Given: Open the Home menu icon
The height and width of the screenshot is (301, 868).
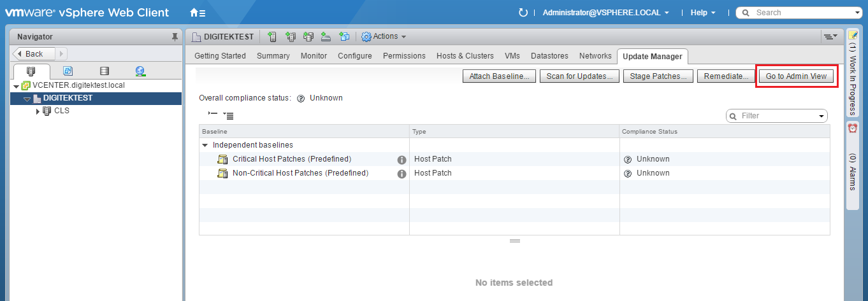Looking at the screenshot, I should (198, 13).
